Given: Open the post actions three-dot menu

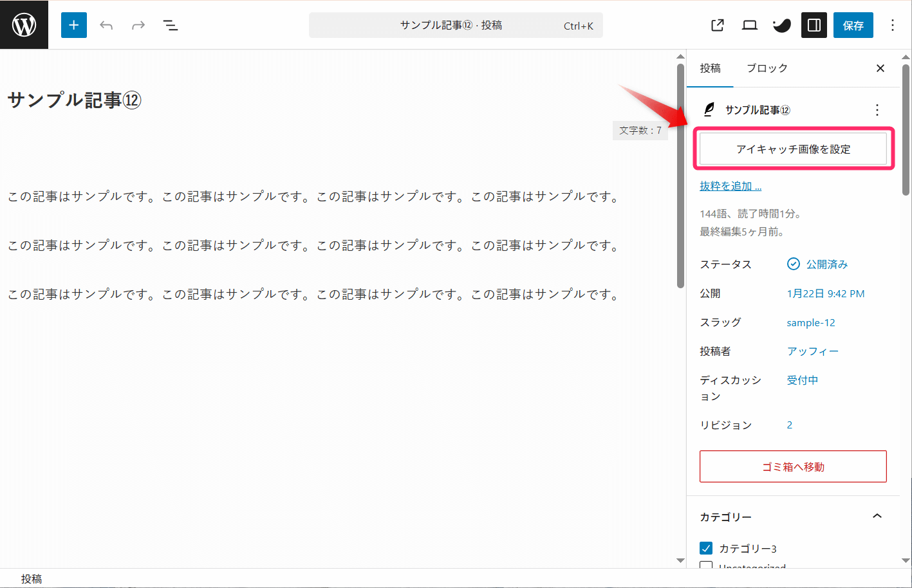Looking at the screenshot, I should (877, 110).
